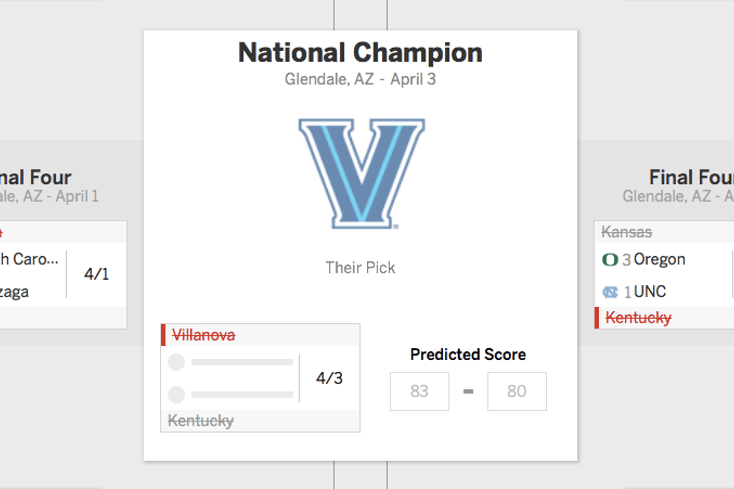The image size is (734, 489).
Task: Click the 4/1 Final Four game date
Action: point(96,274)
